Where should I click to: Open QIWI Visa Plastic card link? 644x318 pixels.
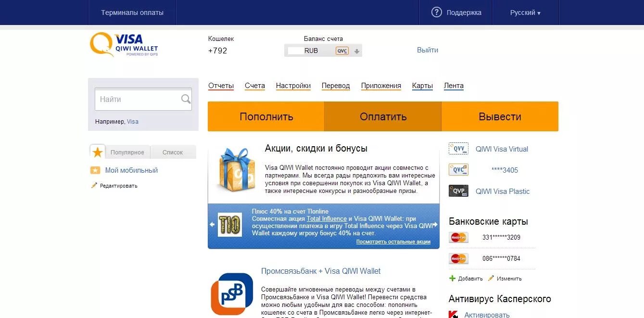pos(503,191)
